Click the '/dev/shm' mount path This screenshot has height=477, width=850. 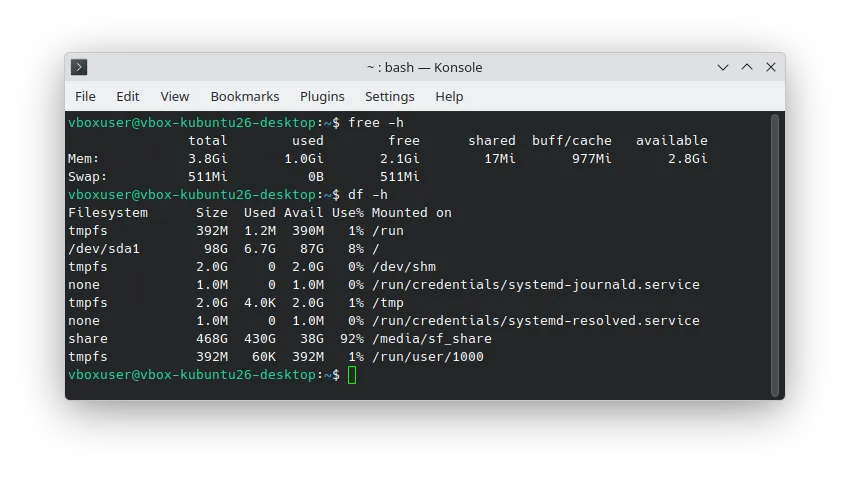coord(404,267)
